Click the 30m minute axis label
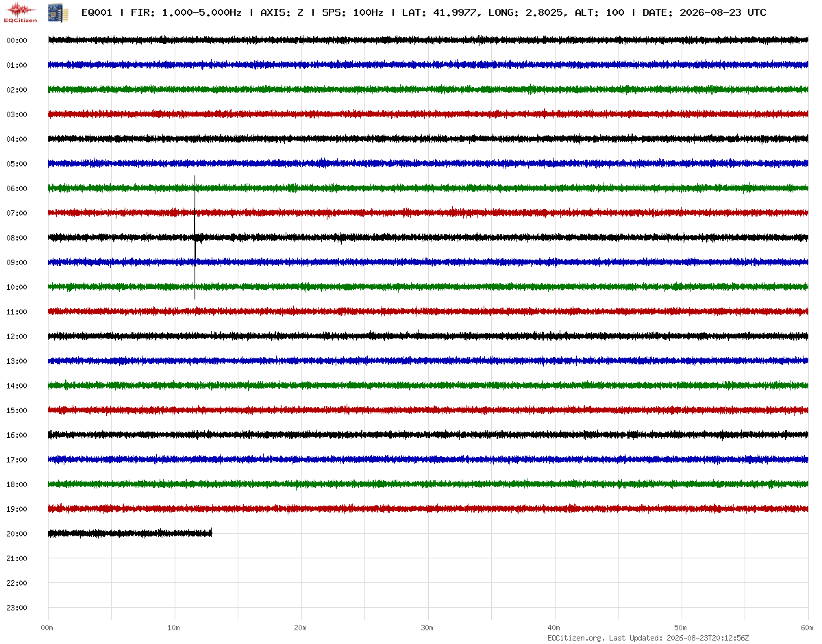Image resolution: width=822 pixels, height=644 pixels. point(427,628)
